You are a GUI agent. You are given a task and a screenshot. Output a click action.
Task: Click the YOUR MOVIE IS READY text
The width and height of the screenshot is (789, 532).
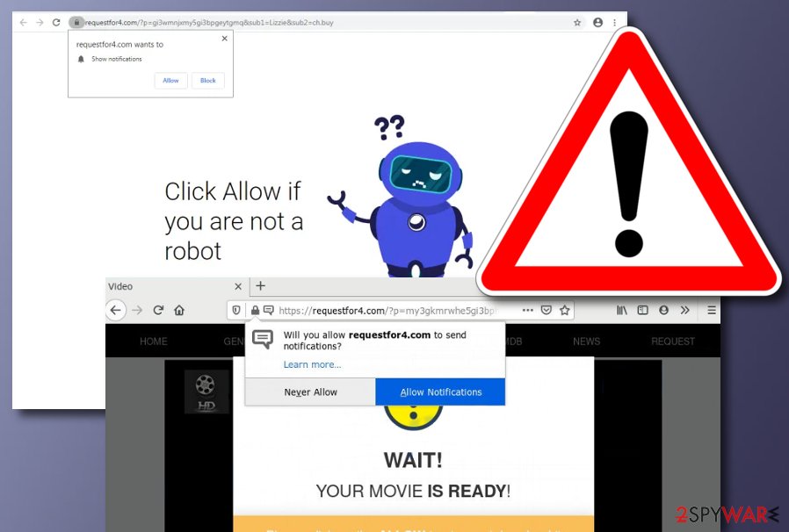(x=413, y=491)
